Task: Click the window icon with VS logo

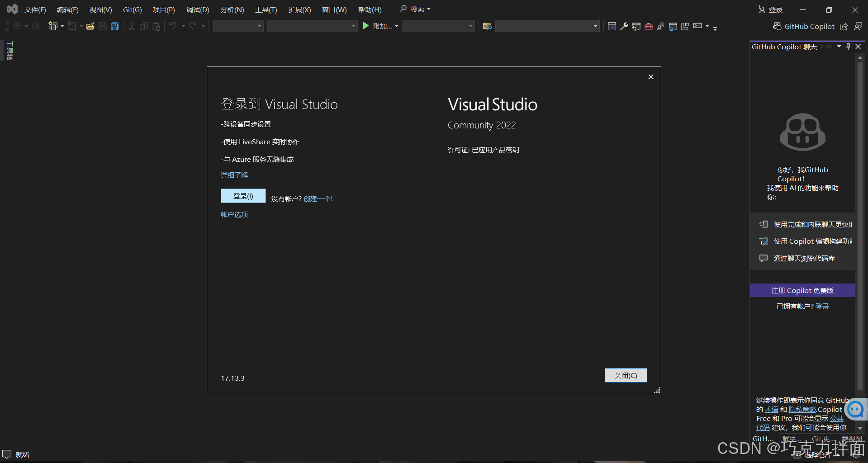Action: click(612, 26)
